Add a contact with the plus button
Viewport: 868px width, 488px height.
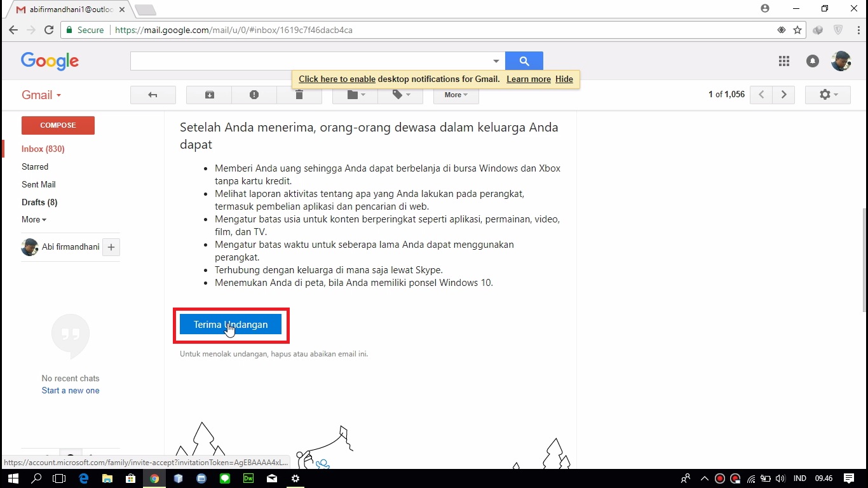coord(111,247)
